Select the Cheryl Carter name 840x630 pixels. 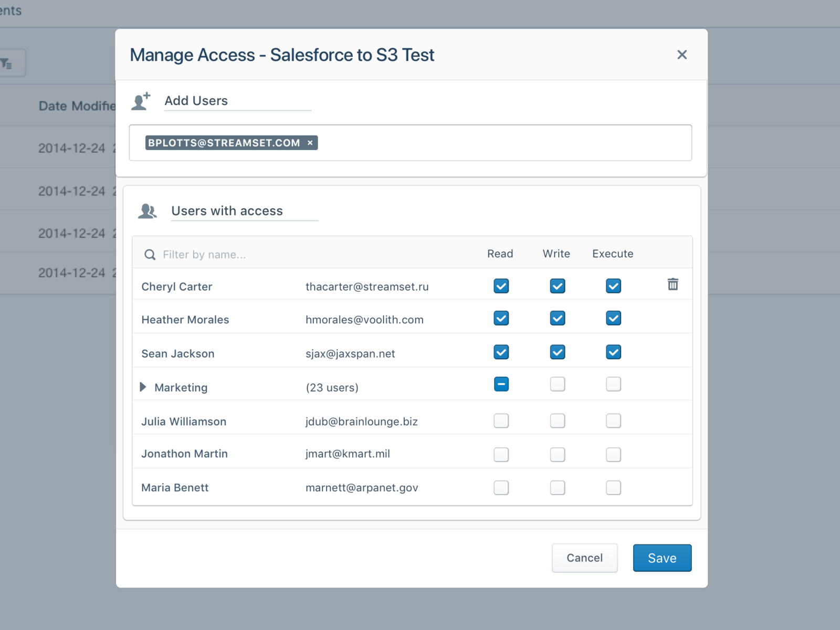point(177,287)
